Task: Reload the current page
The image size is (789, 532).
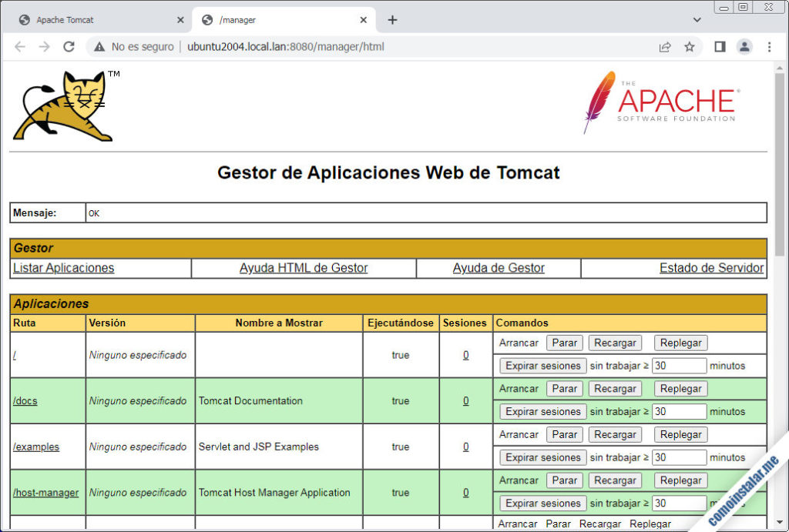Action: click(69, 46)
